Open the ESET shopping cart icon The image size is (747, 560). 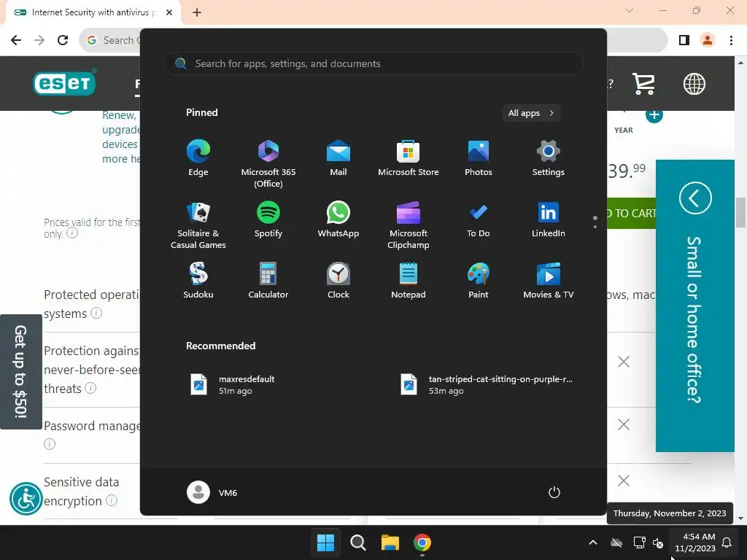pyautogui.click(x=643, y=84)
